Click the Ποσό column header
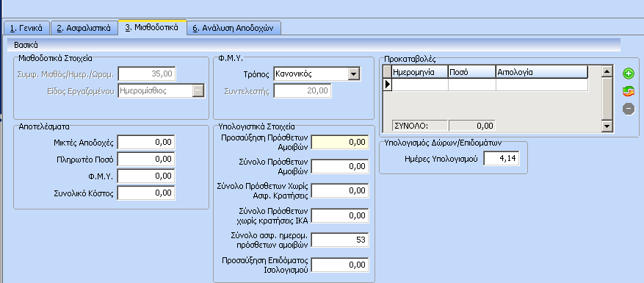Image resolution: width=644 pixels, height=283 pixels. [x=471, y=72]
